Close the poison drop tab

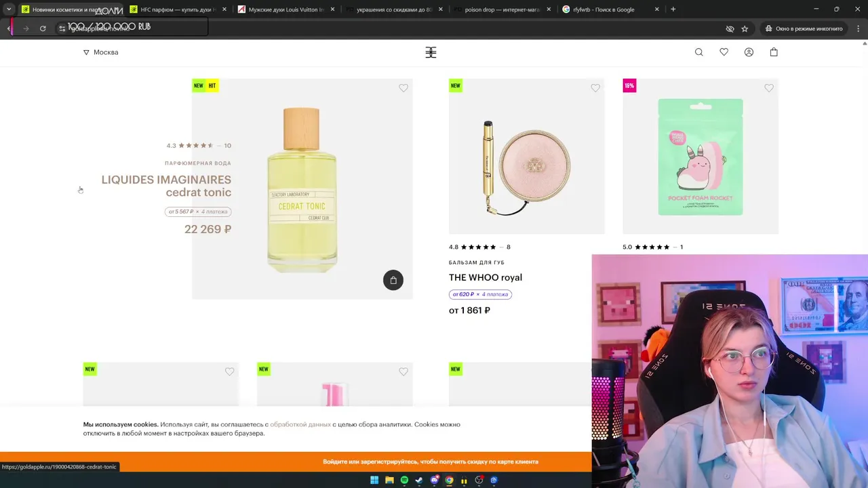[x=549, y=9]
